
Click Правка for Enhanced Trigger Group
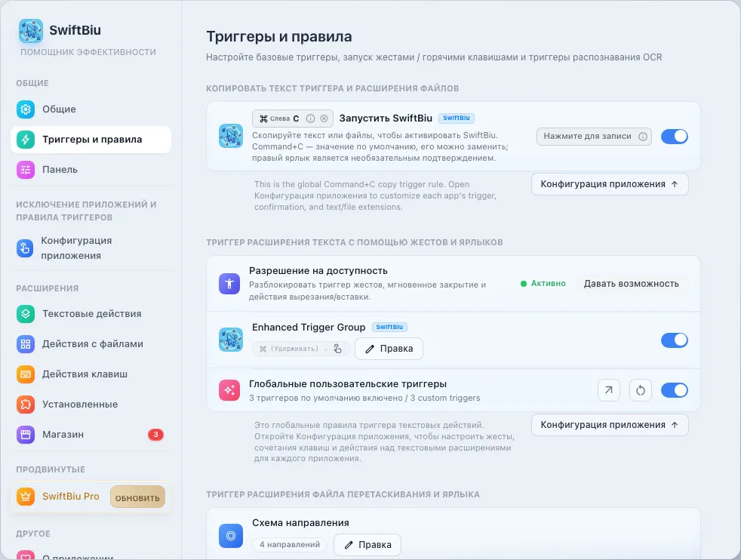click(389, 349)
